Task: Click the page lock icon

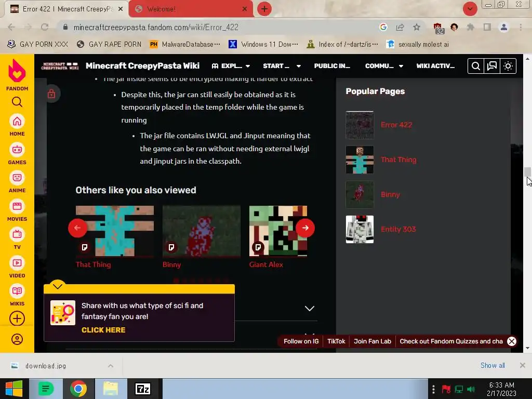Action: pyautogui.click(x=51, y=94)
